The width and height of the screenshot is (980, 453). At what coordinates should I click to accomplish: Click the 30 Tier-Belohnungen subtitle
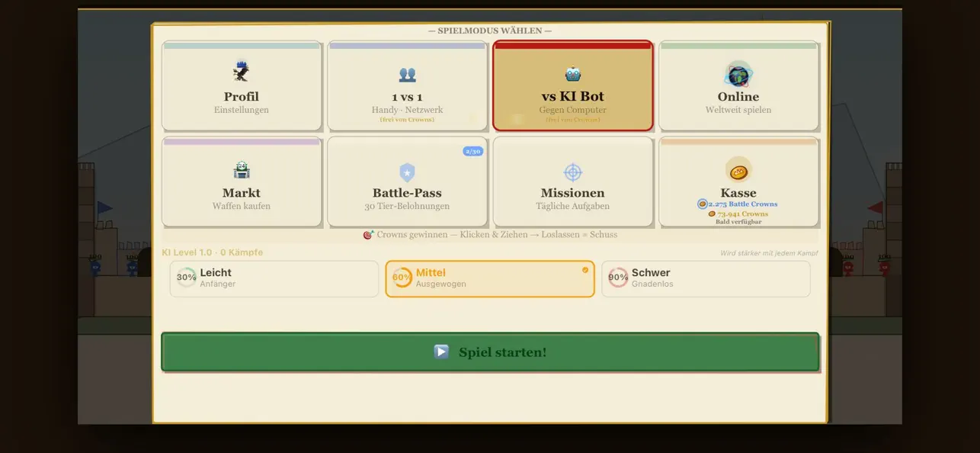(x=408, y=206)
